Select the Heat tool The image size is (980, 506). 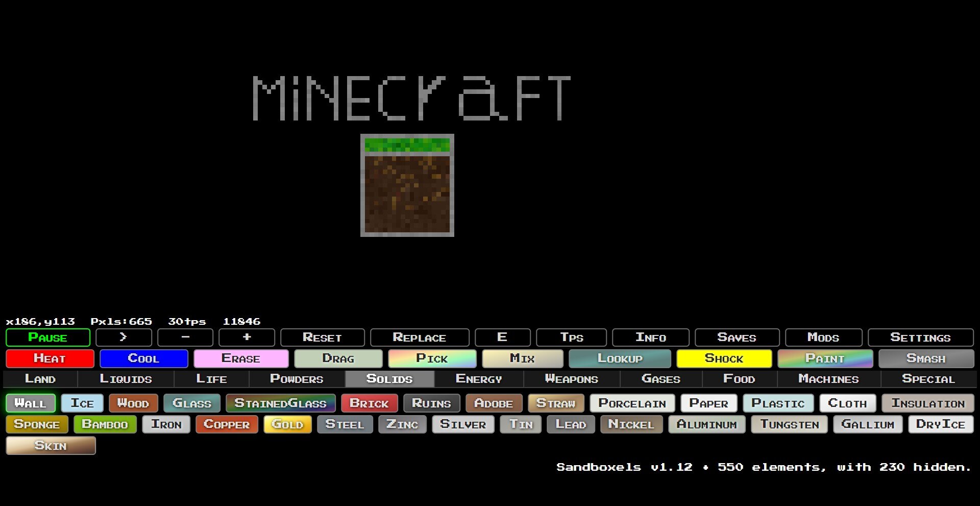[50, 358]
